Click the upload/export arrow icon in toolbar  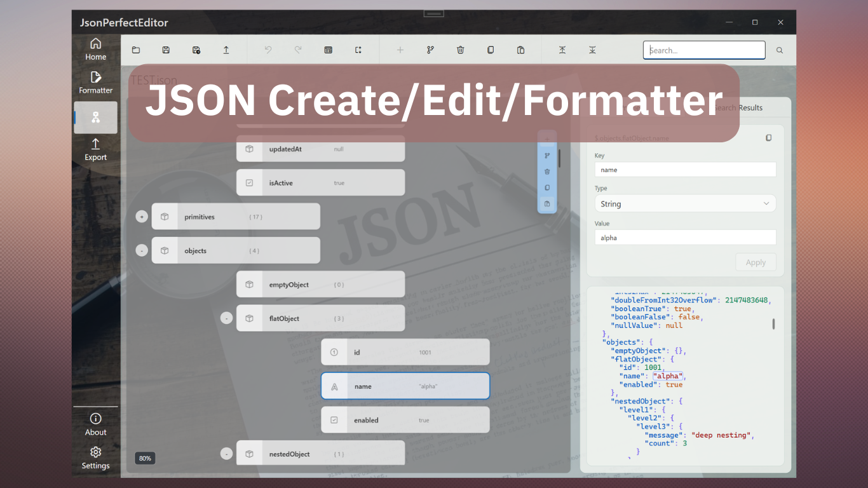pyautogui.click(x=226, y=50)
